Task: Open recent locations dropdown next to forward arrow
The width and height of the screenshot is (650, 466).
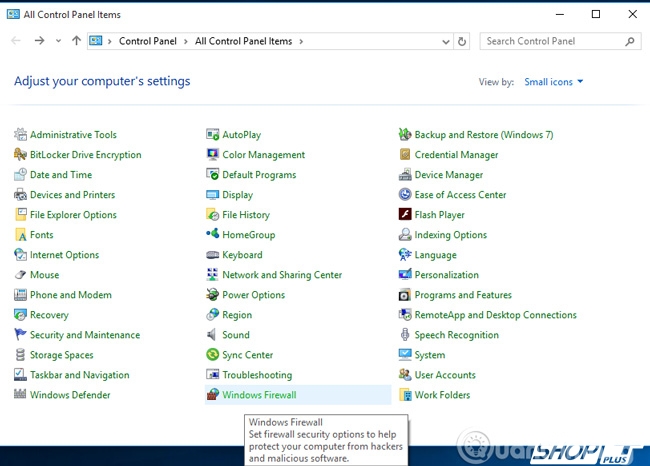Action: (x=58, y=41)
